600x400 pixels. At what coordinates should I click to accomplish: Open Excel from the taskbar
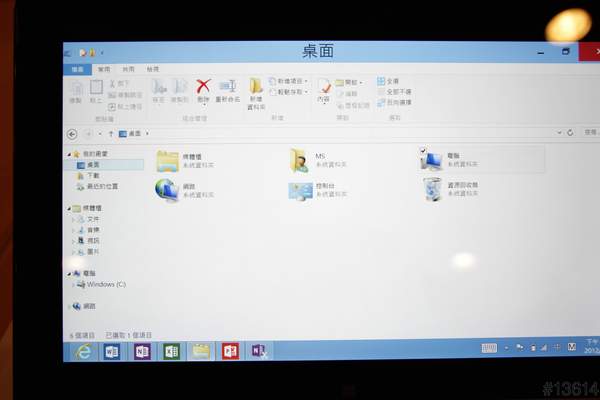click(x=171, y=352)
